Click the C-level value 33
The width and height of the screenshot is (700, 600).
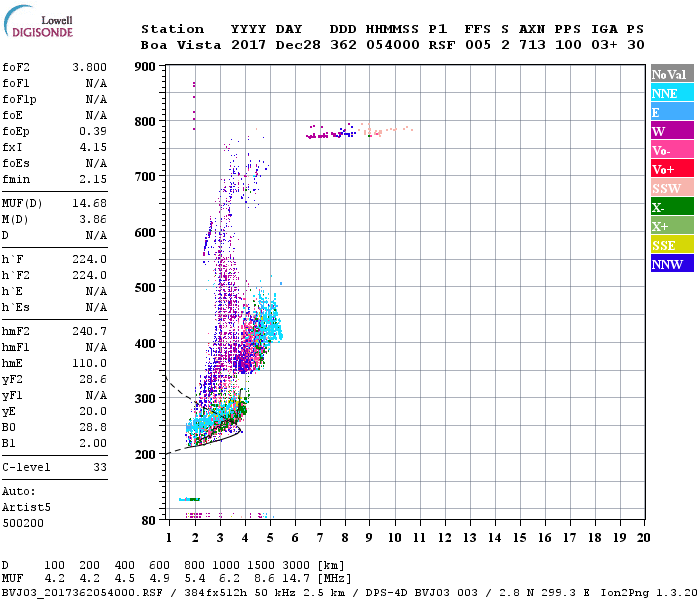100,467
